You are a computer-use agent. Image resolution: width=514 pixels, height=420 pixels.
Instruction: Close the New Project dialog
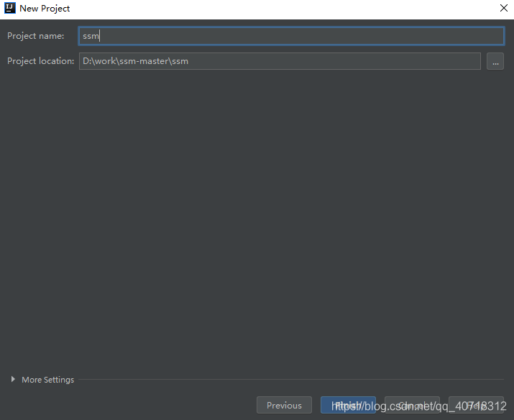tap(504, 8)
